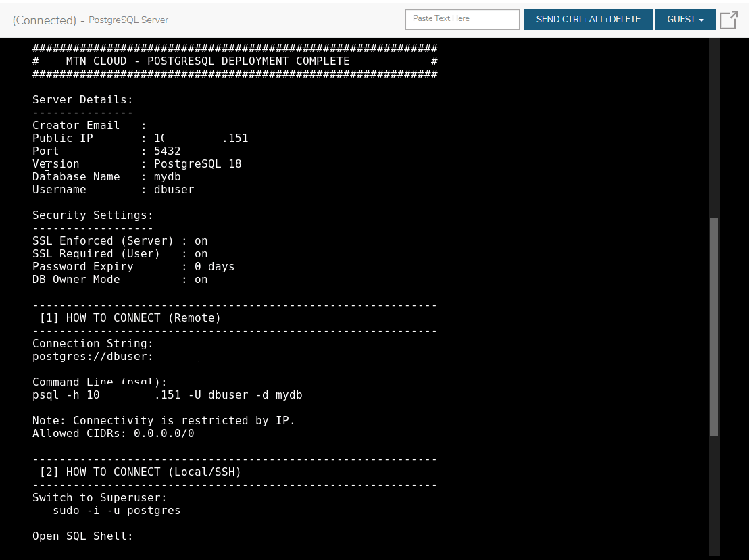The image size is (750, 560).
Task: Click the username value 'dbuser'
Action: click(x=174, y=189)
